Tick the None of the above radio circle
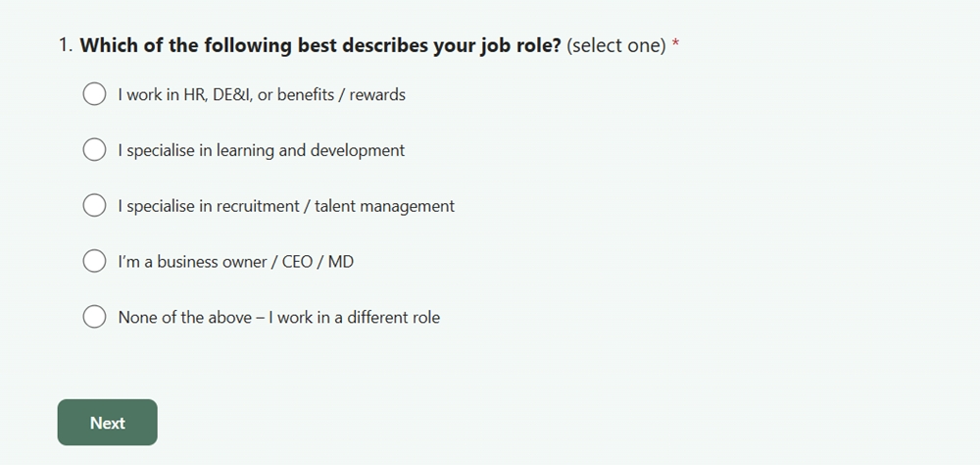Image resolution: width=980 pixels, height=465 pixels. [94, 317]
